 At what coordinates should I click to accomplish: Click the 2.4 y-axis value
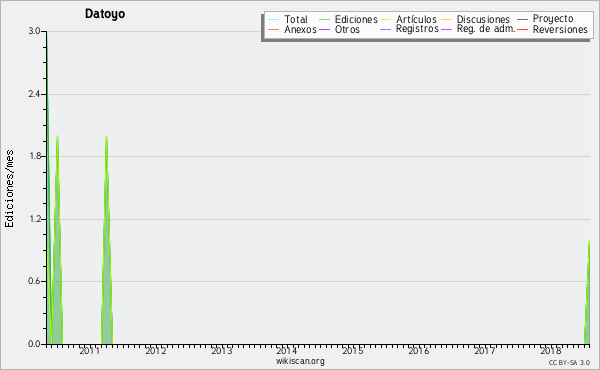click(x=34, y=94)
